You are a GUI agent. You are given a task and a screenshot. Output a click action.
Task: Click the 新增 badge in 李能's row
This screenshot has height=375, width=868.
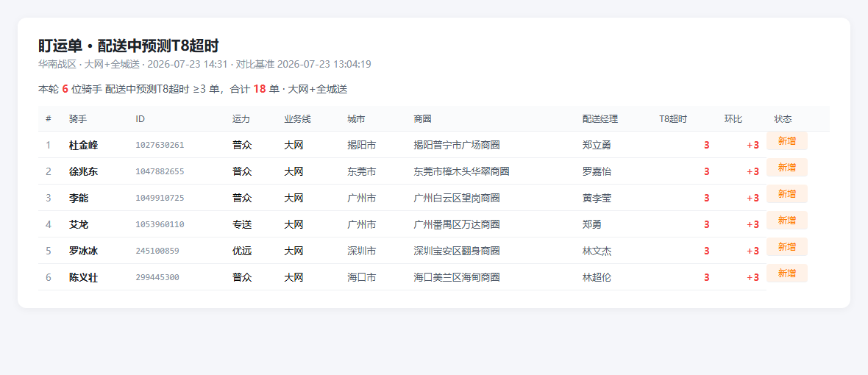coord(786,194)
